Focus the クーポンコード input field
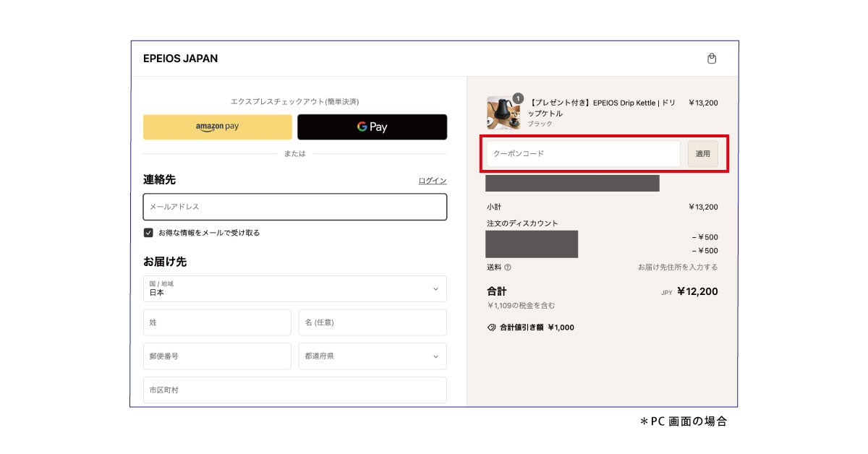This screenshot has height=454, width=868. pos(583,154)
